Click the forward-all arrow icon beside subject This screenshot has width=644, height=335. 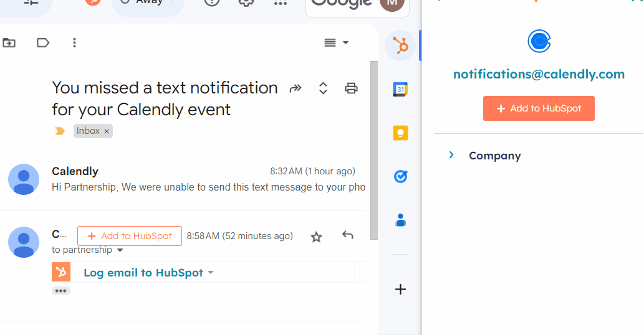(296, 88)
